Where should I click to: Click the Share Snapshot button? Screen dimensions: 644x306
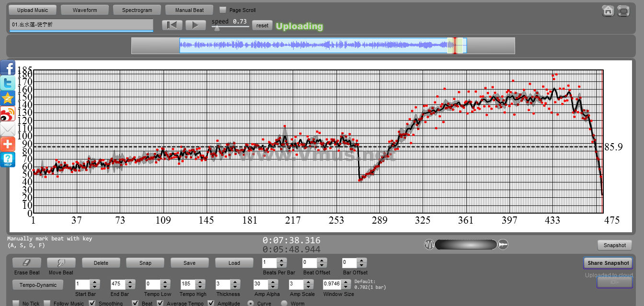[x=608, y=263]
